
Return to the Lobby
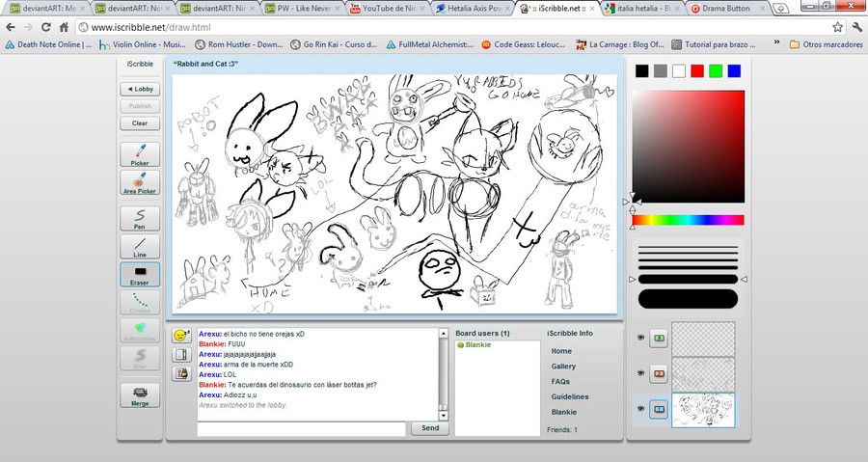[140, 89]
